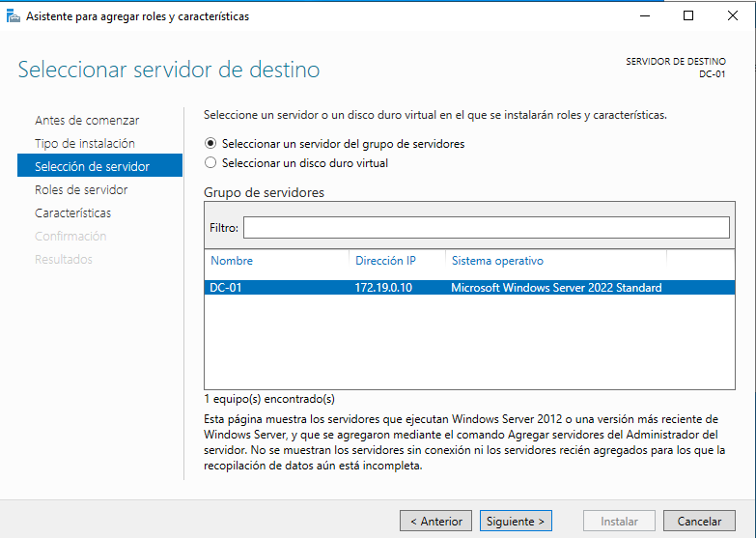This screenshot has width=756, height=538.
Task: Click the IP address 172.19.0.10 cell
Action: pyautogui.click(x=383, y=288)
